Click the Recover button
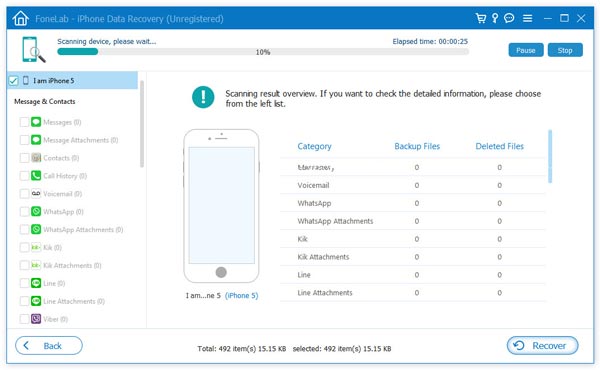The height and width of the screenshot is (370, 600). point(542,346)
